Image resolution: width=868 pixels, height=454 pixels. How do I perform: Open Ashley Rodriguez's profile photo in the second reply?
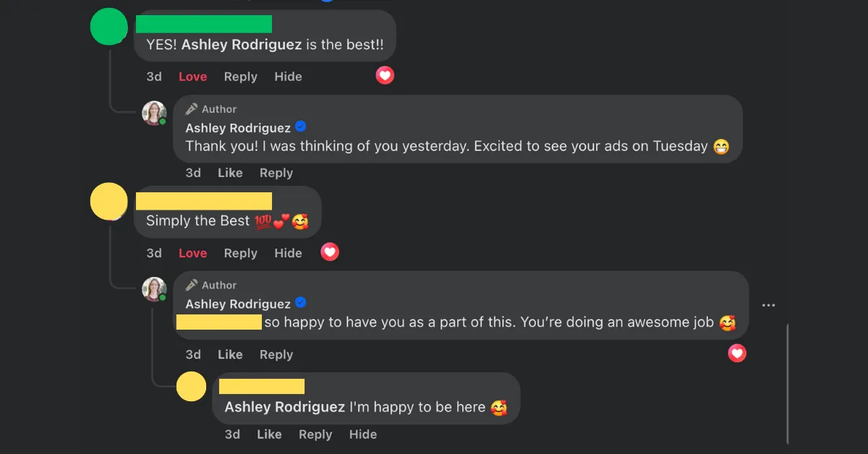(x=154, y=289)
